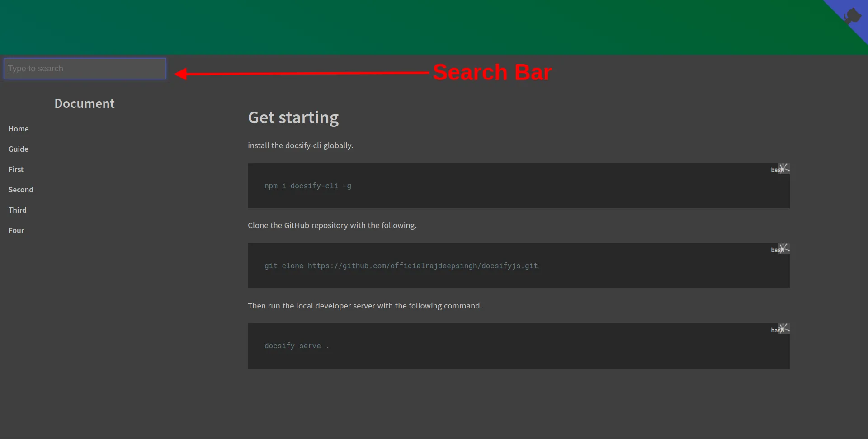Click the Document sidebar title
The height and width of the screenshot is (439, 868).
point(84,103)
